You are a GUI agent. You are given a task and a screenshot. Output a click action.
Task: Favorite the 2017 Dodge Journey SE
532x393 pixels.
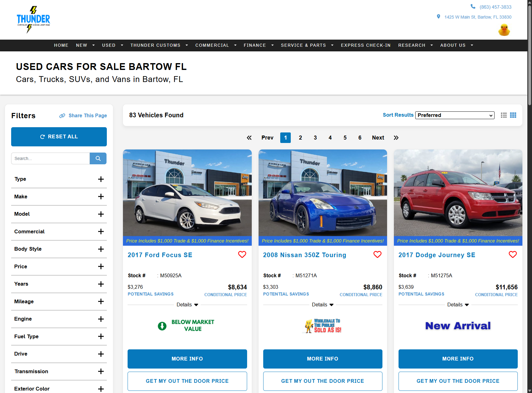(x=513, y=254)
